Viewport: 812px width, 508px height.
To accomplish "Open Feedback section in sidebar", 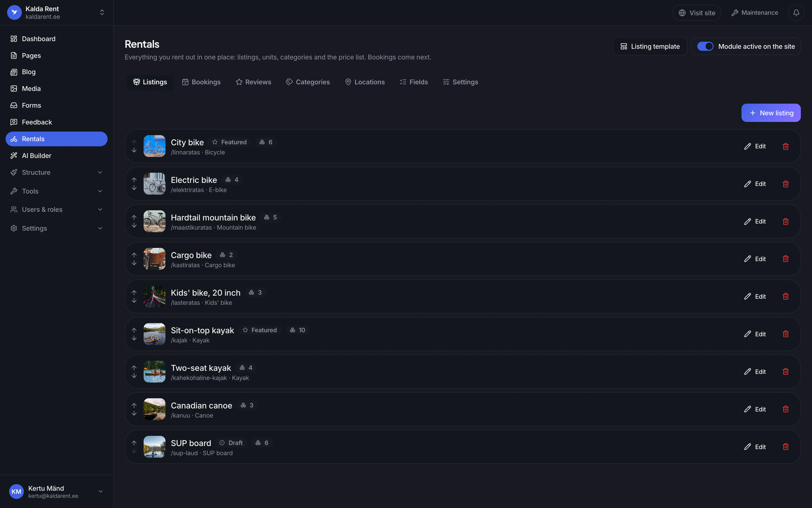I will pyautogui.click(x=56, y=122).
